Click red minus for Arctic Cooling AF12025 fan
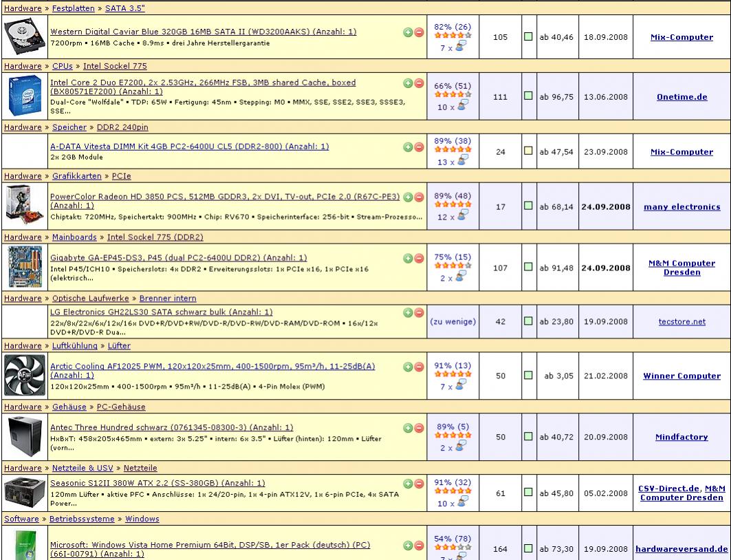Viewport: 731px width, 560px height. coord(419,367)
